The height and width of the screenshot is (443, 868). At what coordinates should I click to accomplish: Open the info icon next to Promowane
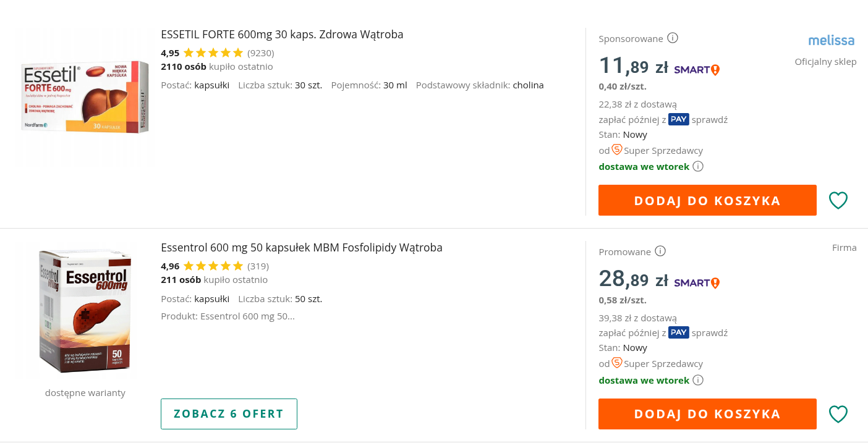(x=660, y=251)
